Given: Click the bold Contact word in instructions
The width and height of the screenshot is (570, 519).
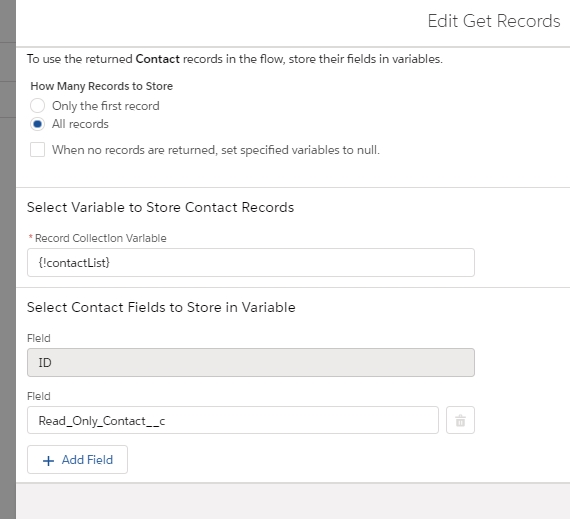Looking at the screenshot, I should [x=157, y=59].
